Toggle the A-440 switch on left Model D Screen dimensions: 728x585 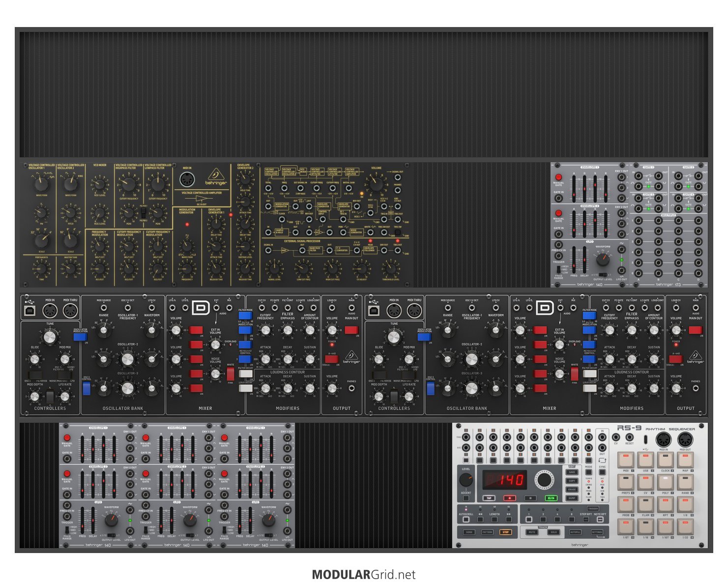tap(331, 359)
